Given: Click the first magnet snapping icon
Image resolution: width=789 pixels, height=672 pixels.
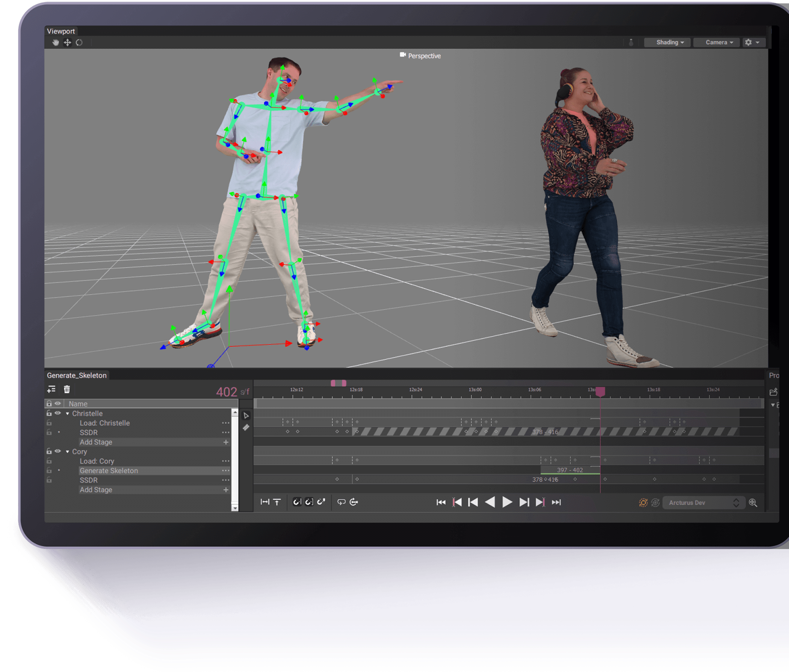Looking at the screenshot, I should (297, 502).
